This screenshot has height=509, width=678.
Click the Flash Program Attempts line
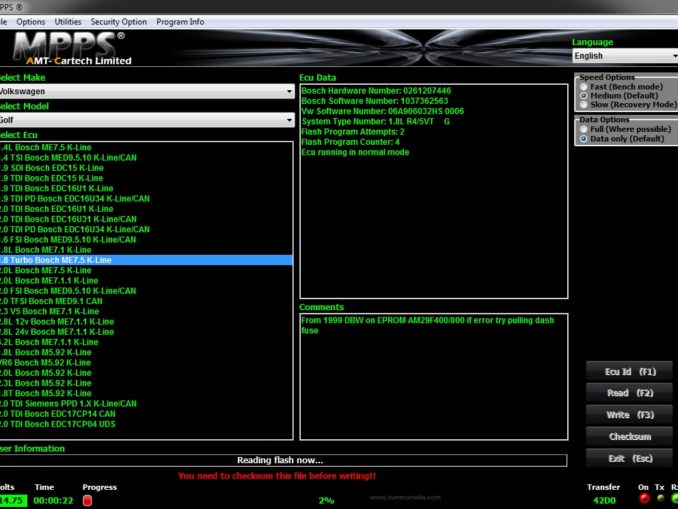coord(353,132)
